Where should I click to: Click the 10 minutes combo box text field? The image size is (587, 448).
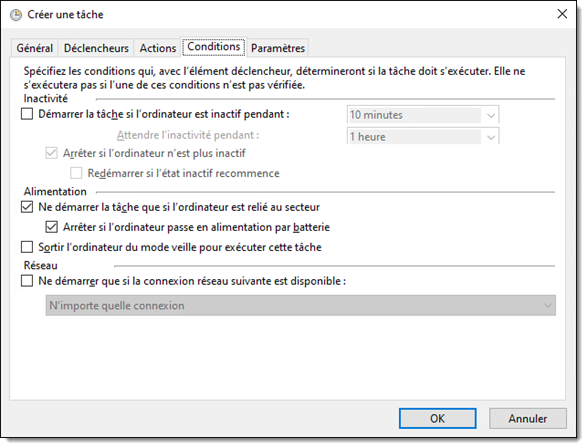[x=415, y=115]
